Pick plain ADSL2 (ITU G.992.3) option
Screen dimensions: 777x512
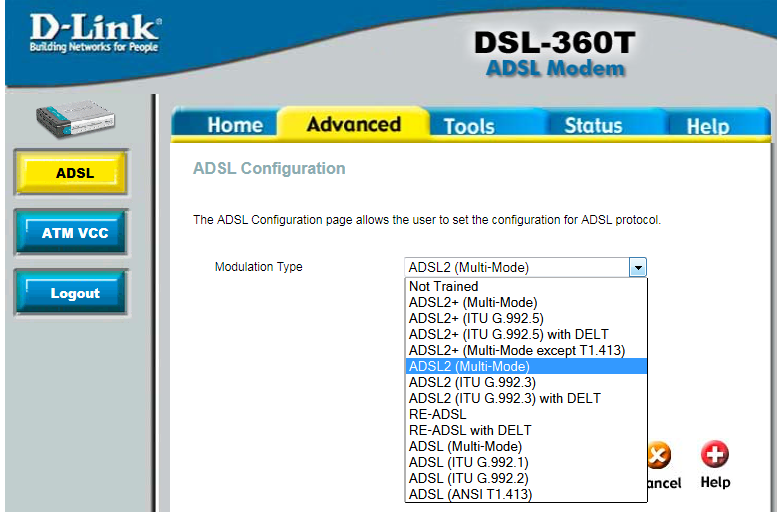pos(526,382)
